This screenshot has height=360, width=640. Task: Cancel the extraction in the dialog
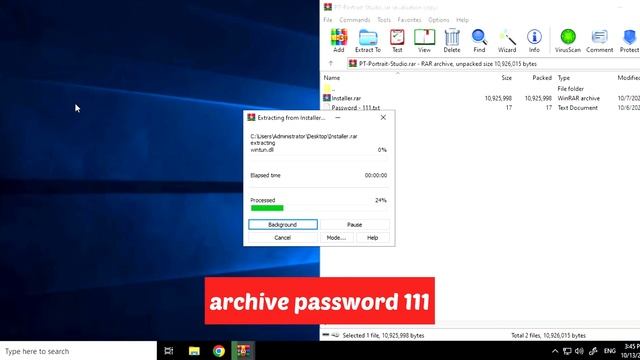(x=282, y=238)
